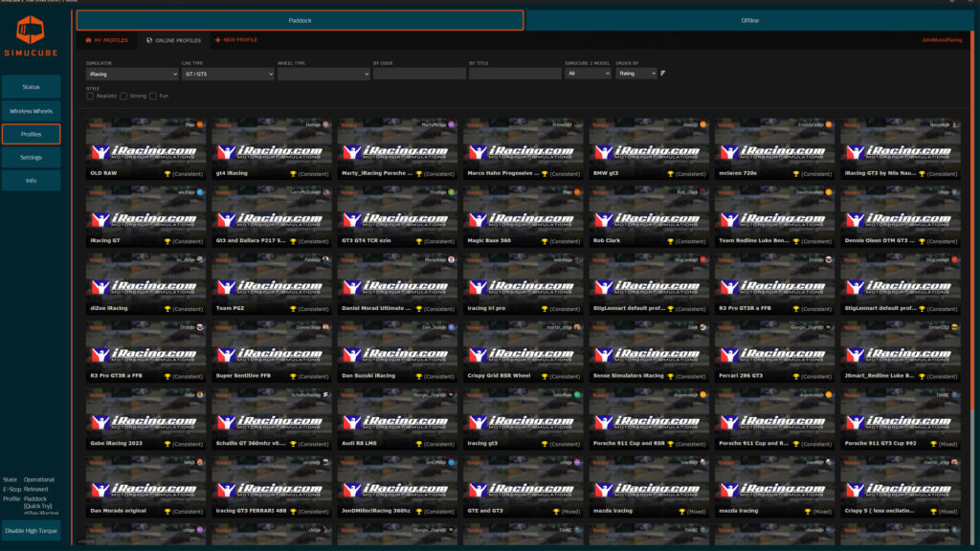Click the By Title search field
The height and width of the screenshot is (551, 980).
coord(514,73)
